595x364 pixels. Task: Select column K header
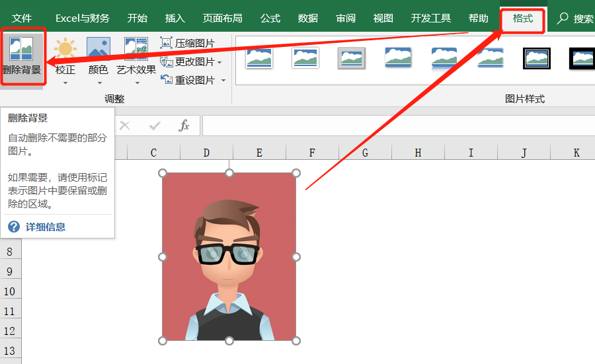click(573, 153)
